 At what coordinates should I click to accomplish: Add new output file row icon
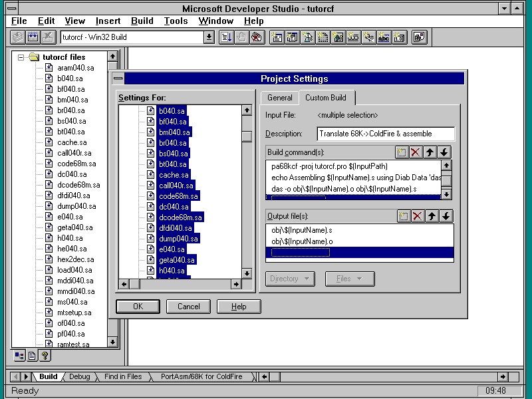pyautogui.click(x=403, y=216)
